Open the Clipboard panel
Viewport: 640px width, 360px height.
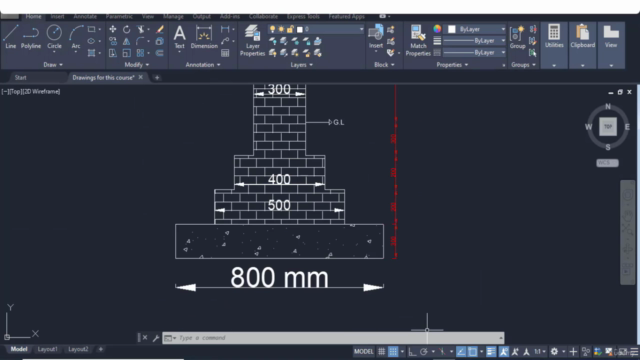pyautogui.click(x=582, y=45)
